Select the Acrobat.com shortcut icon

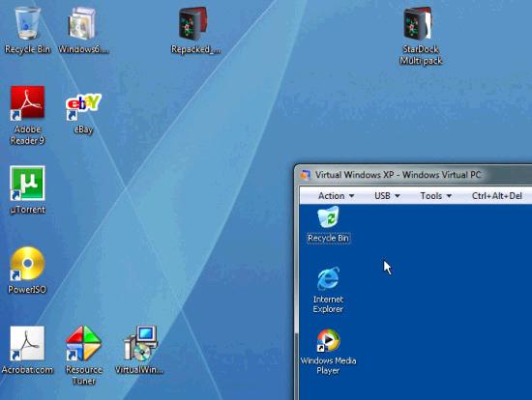[27, 343]
